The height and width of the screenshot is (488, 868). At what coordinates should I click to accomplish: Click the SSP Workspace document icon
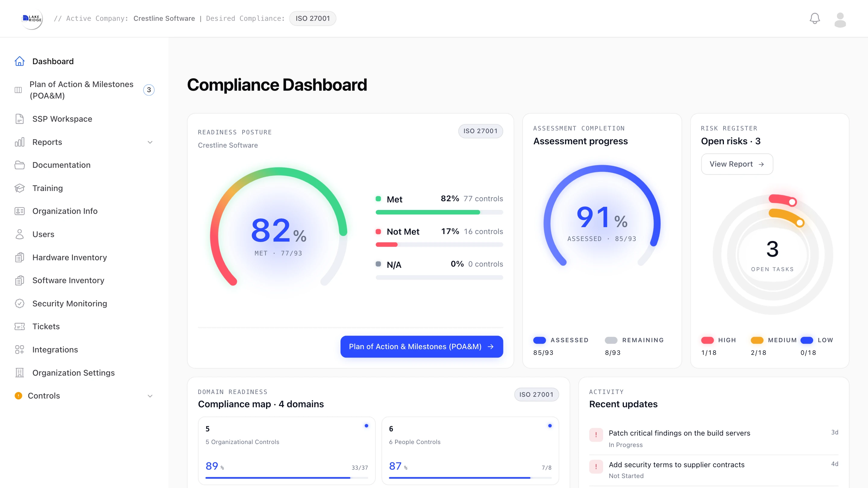(x=20, y=119)
